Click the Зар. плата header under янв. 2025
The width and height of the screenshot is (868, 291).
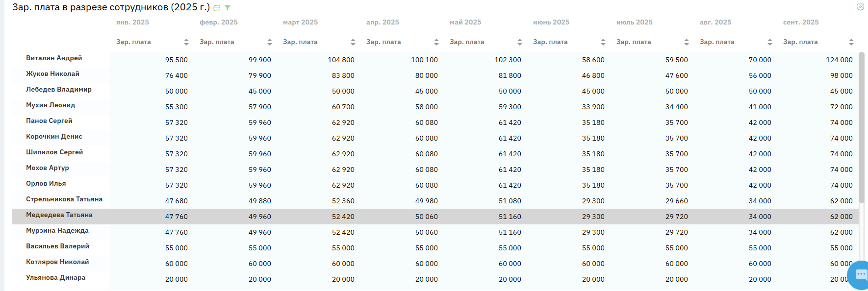(133, 42)
